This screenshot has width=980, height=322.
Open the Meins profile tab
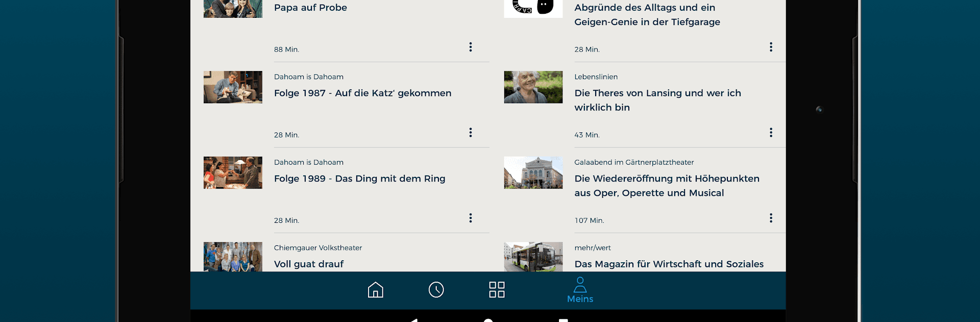[580, 290]
